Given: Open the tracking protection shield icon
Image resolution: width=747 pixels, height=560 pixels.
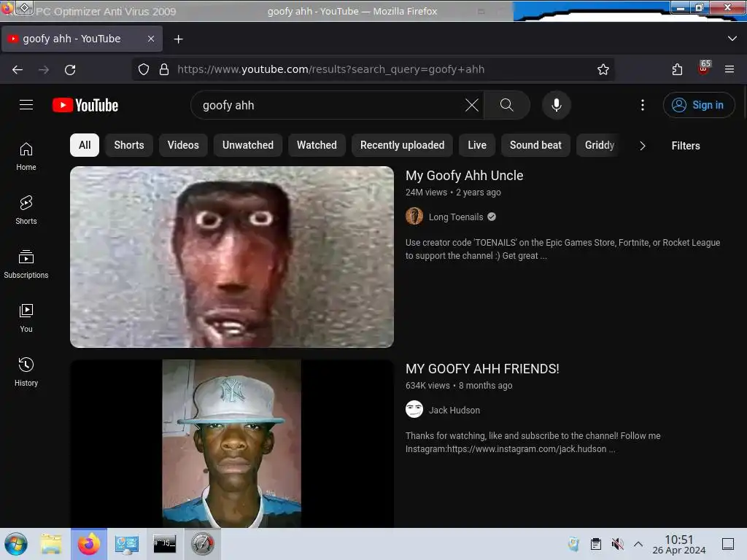Looking at the screenshot, I should point(144,69).
